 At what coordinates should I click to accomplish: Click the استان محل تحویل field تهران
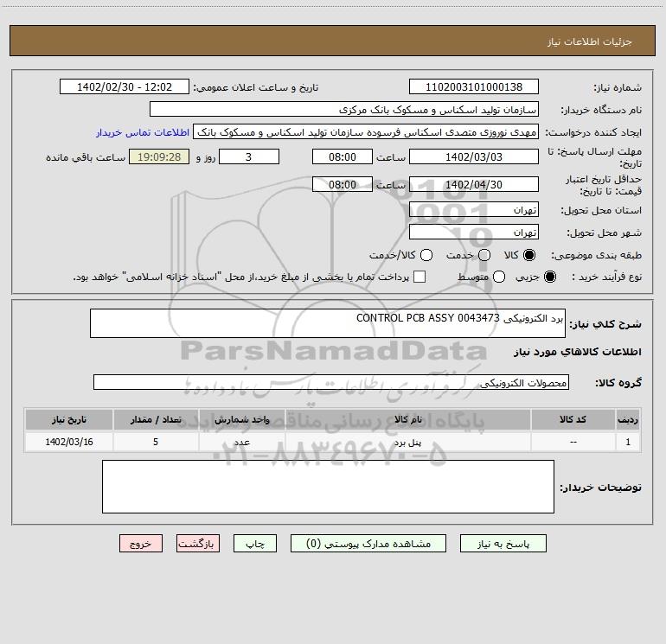click(x=474, y=209)
